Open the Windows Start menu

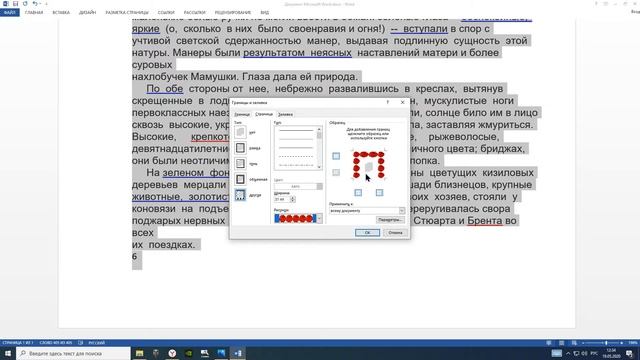coord(8,353)
